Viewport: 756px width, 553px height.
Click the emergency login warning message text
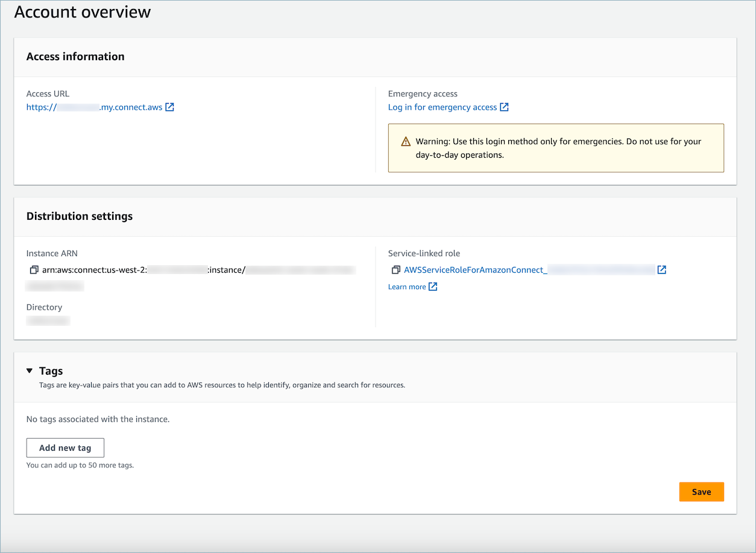tap(558, 148)
